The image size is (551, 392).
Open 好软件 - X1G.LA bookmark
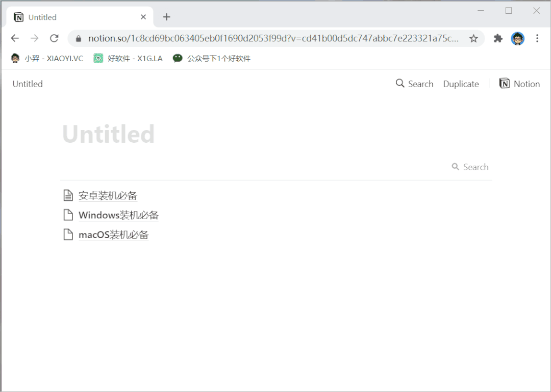[128, 58]
